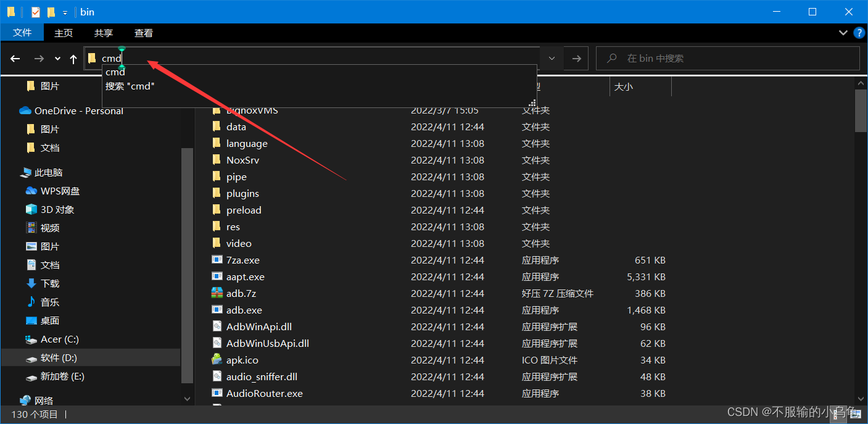Select the video folder name
Screen dimensions: 868x424
pyautogui.click(x=239, y=244)
